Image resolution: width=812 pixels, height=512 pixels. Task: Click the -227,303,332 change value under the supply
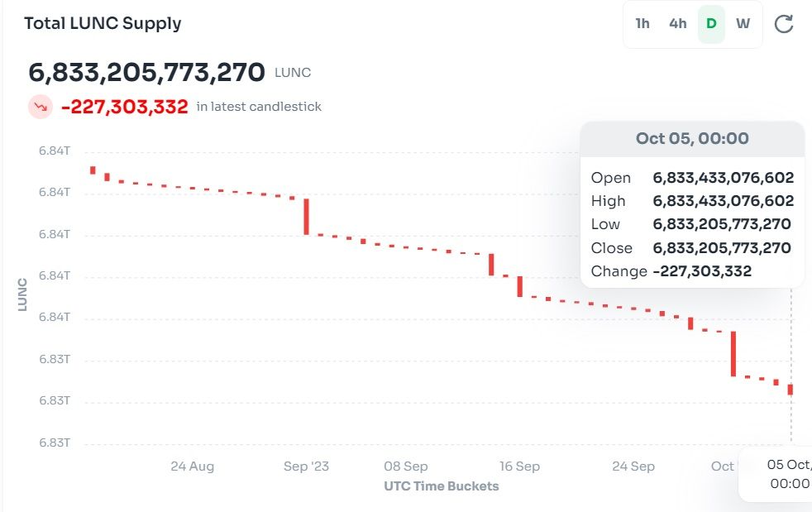(x=125, y=107)
